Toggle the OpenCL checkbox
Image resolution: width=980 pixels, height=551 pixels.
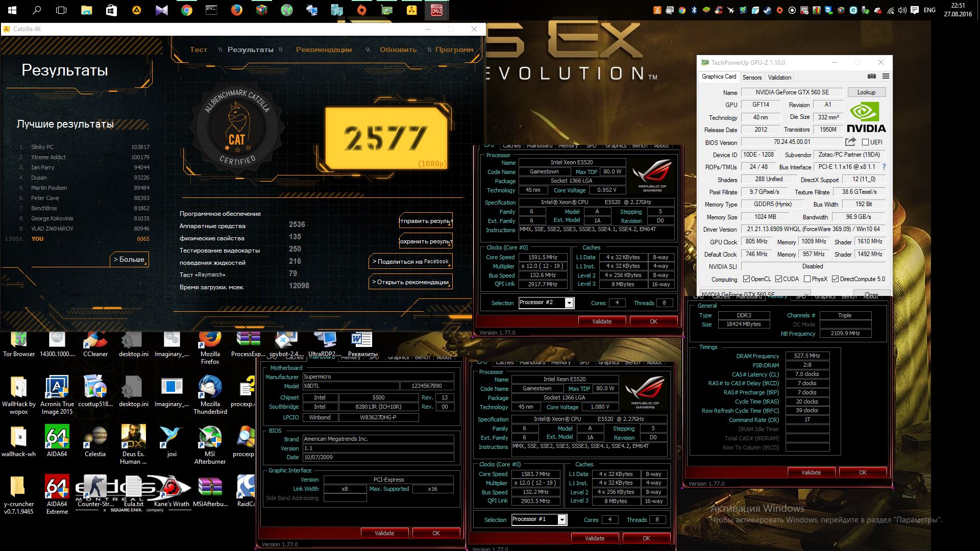point(746,279)
